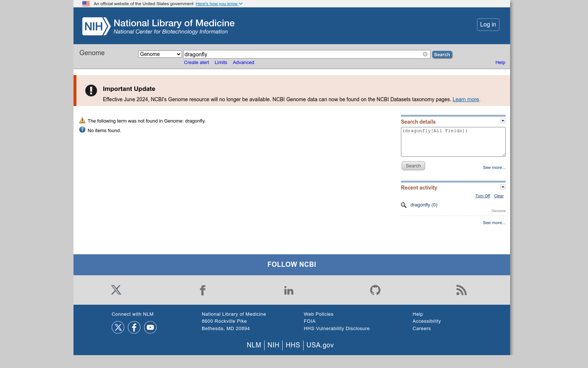Open Create alert link

(x=197, y=63)
